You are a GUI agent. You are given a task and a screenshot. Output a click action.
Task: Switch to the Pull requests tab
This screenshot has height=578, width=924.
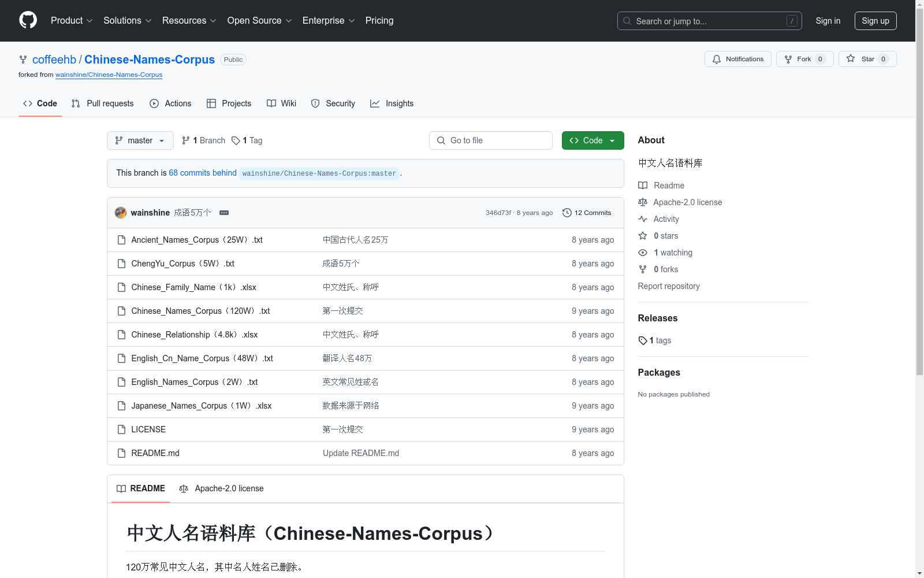(102, 103)
